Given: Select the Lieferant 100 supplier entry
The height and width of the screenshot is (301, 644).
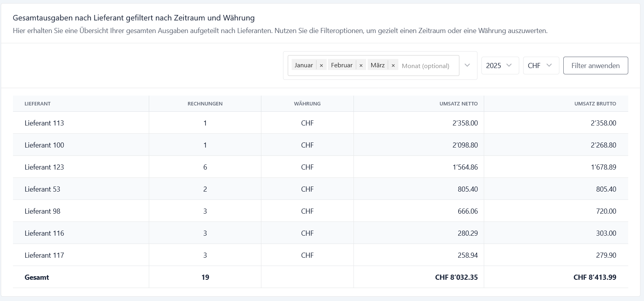Looking at the screenshot, I should pyautogui.click(x=44, y=145).
